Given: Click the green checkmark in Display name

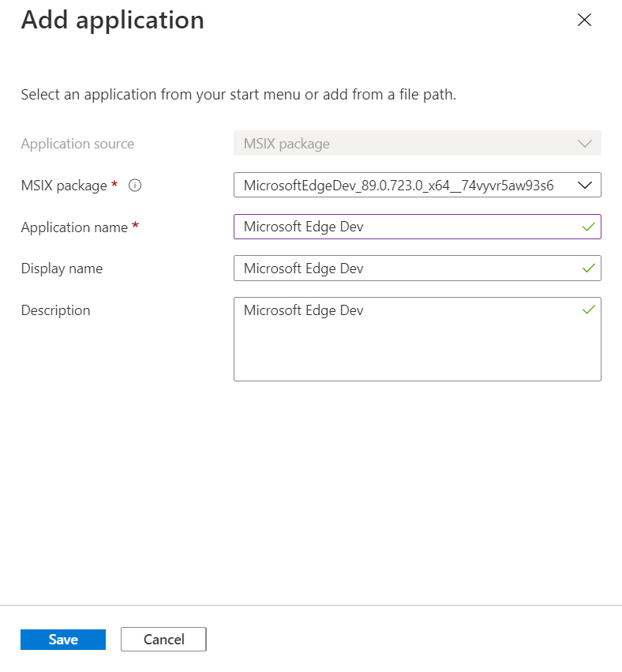Looking at the screenshot, I should [589, 268].
